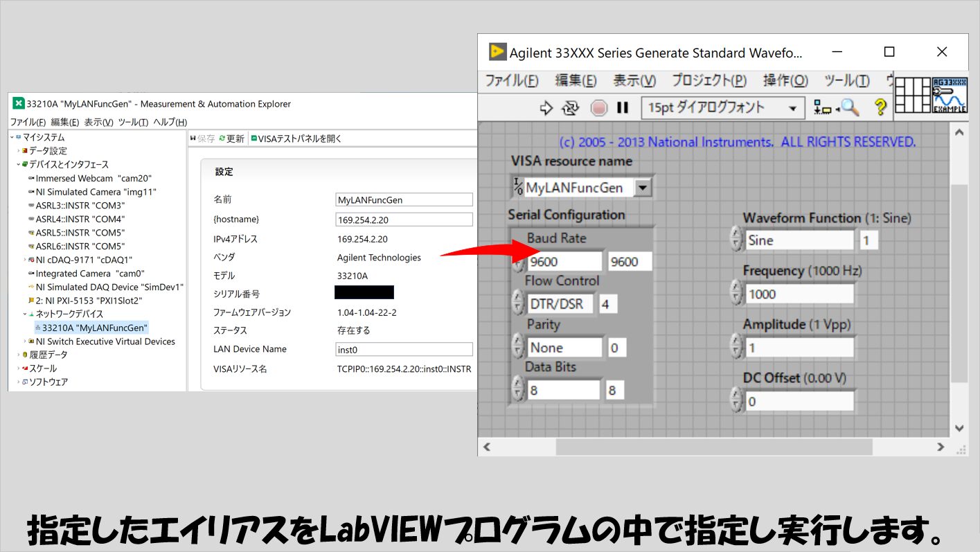Viewport: 980px width, 552px height.
Task: Click Run Continuously icon in LabVIEW
Action: click(x=570, y=107)
